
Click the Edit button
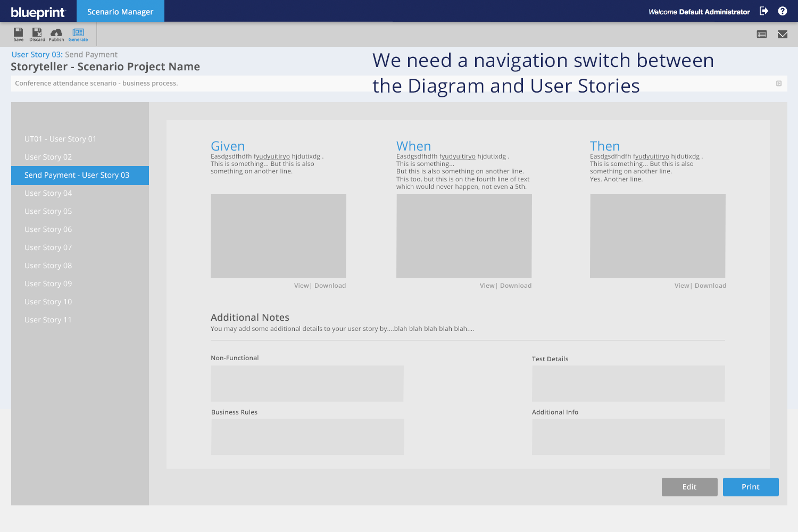[689, 487]
